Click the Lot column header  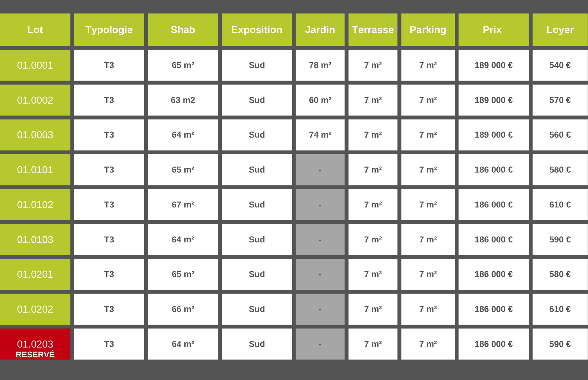coord(35,30)
